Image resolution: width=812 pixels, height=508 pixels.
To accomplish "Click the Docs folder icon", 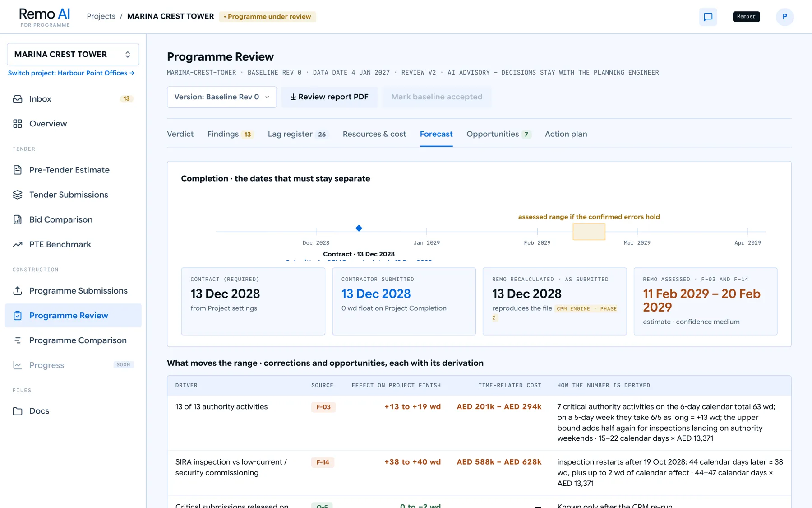I will 18,411.
